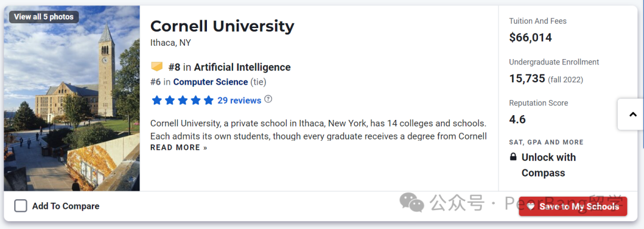Open the Artificial Intelligence ranking link

242,67
